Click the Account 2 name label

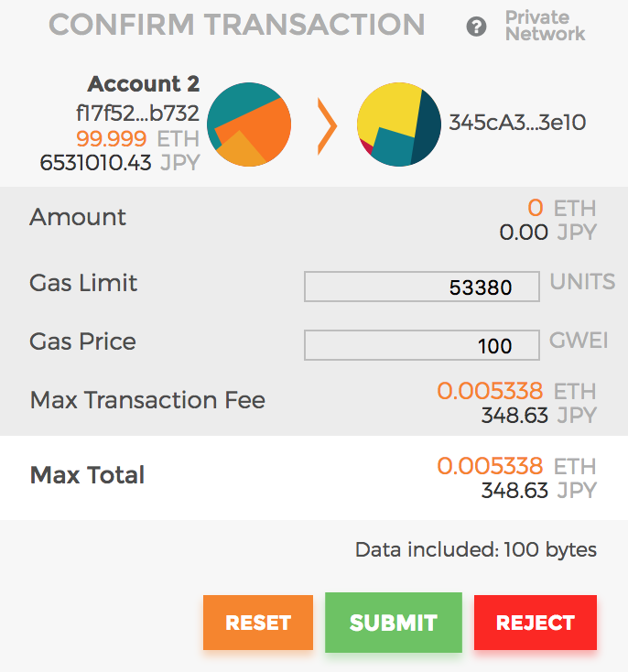pos(143,85)
